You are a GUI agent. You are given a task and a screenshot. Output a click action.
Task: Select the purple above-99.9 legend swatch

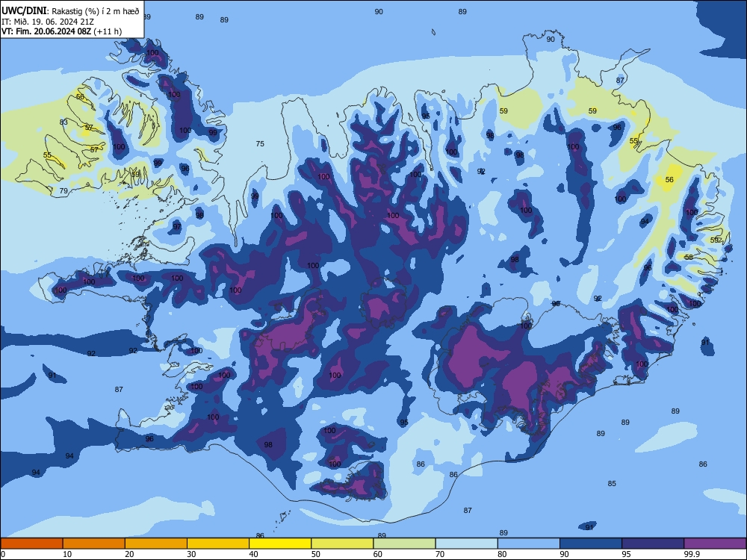(x=715, y=544)
